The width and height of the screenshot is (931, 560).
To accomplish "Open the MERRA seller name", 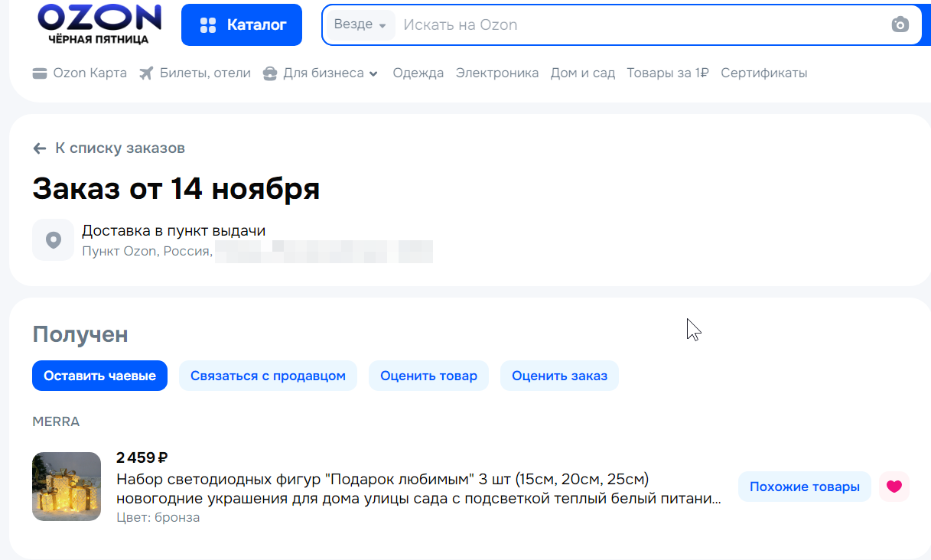I will [x=56, y=422].
